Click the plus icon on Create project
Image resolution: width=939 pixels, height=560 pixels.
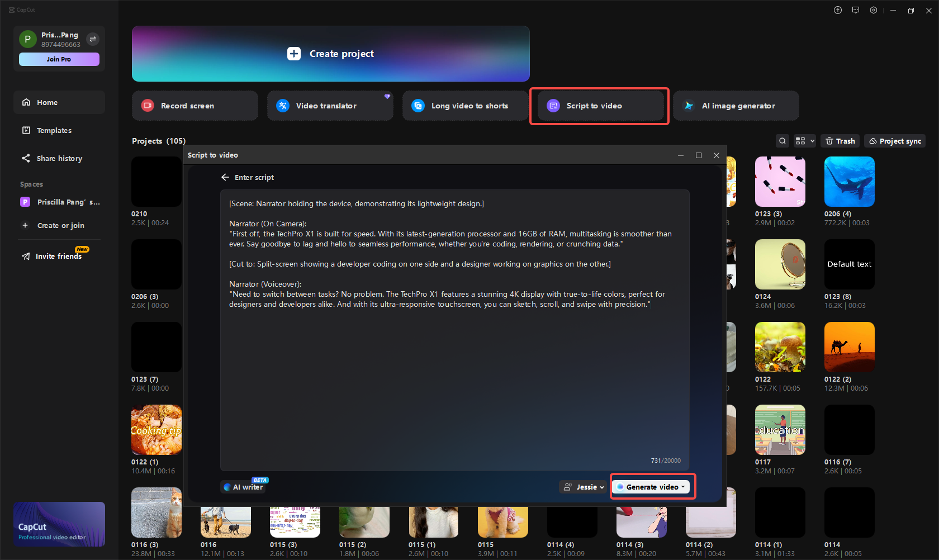coord(294,54)
